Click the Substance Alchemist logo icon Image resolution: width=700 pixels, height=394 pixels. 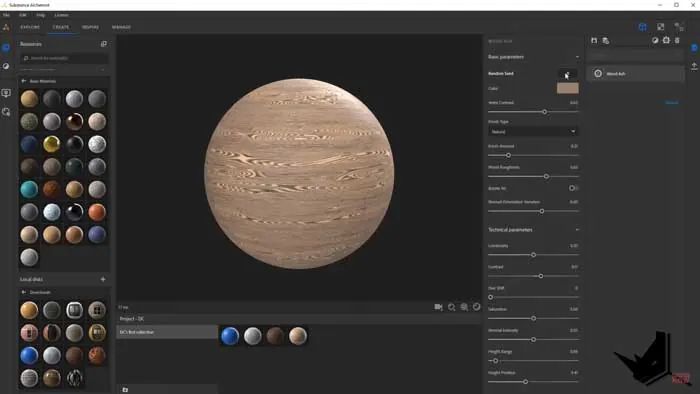click(6, 27)
